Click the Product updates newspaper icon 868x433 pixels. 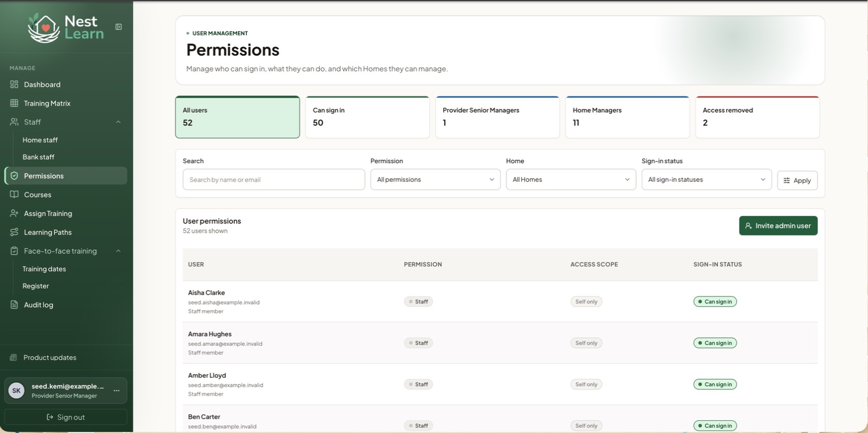[14, 358]
